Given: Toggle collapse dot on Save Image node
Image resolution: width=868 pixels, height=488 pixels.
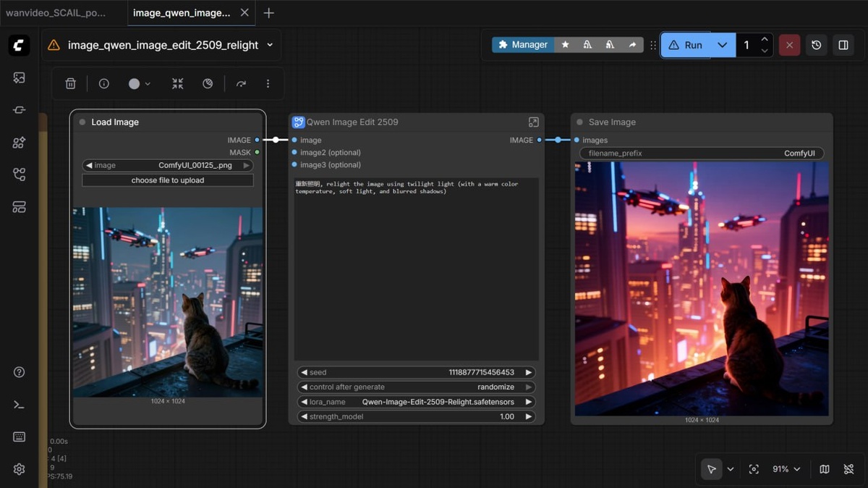Looking at the screenshot, I should click(580, 122).
